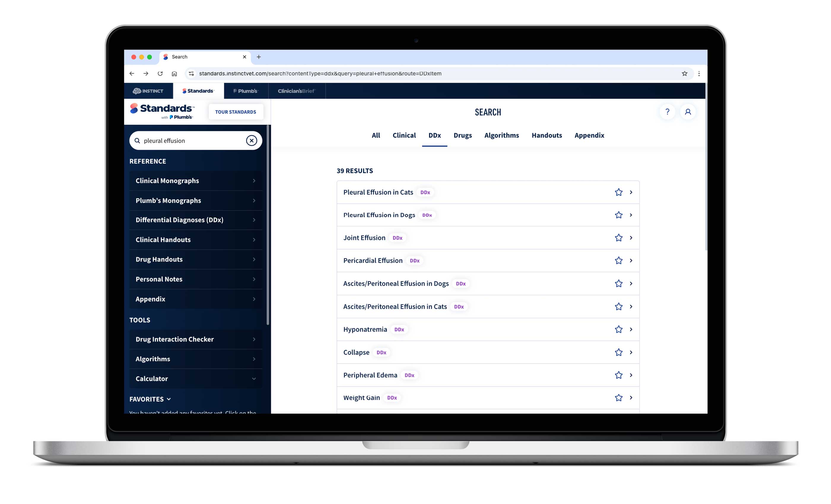The width and height of the screenshot is (831, 504).
Task: Switch to the Plumb's top navigation tab
Action: click(x=246, y=91)
